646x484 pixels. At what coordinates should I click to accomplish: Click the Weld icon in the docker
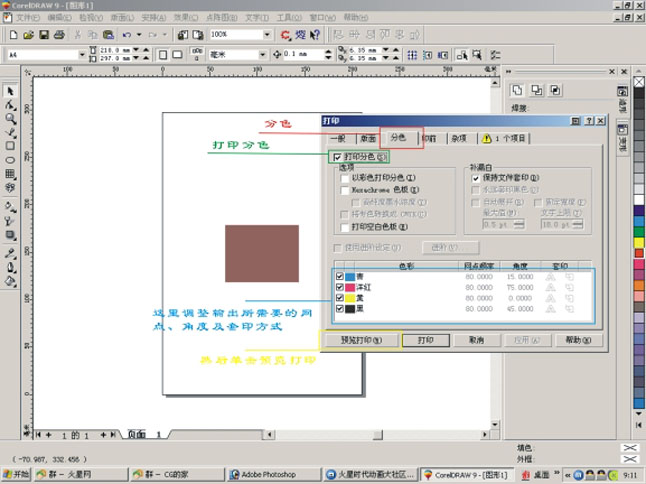point(517,90)
